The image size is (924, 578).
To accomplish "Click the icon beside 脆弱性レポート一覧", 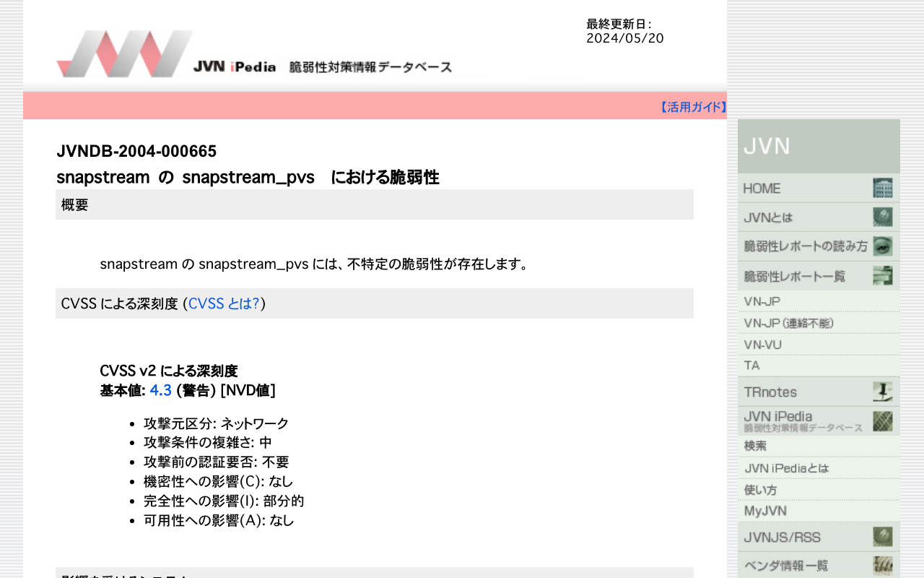I will [x=882, y=275].
